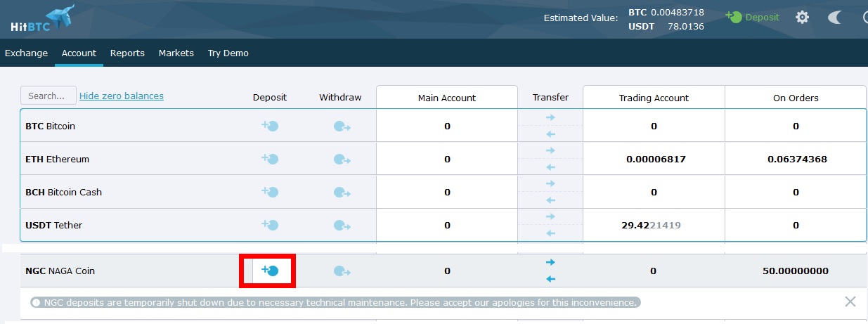The width and height of the screenshot is (868, 324).
Task: Click BCH Bitcoin Cash deposit icon
Action: pyautogui.click(x=270, y=192)
